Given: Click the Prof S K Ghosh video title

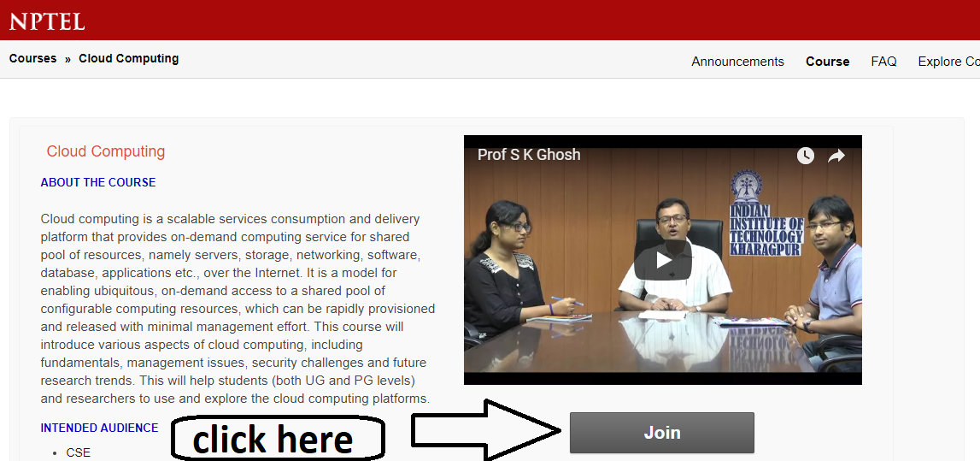Looking at the screenshot, I should point(529,155).
